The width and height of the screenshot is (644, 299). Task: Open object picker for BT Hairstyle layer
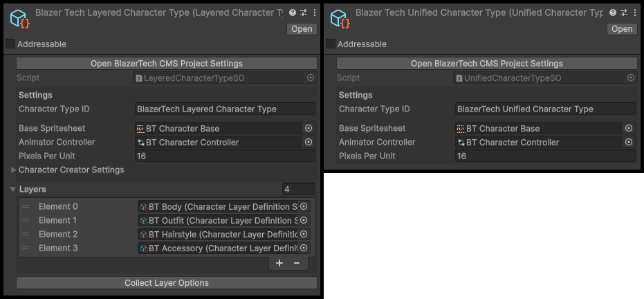click(304, 234)
